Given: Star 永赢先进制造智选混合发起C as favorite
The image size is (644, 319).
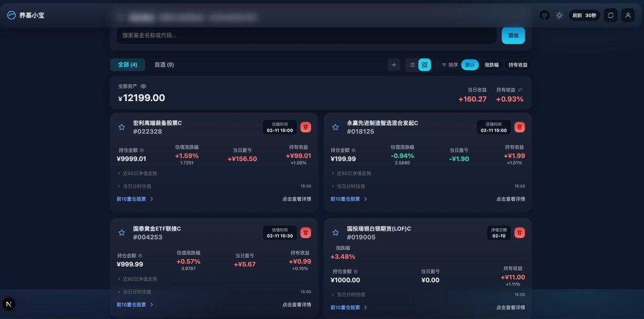Looking at the screenshot, I should 336,127.
